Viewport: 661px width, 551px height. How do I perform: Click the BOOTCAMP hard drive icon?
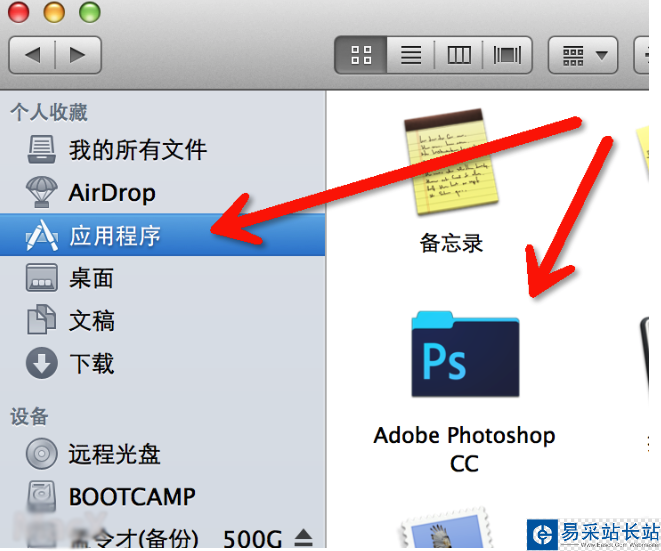tap(41, 497)
